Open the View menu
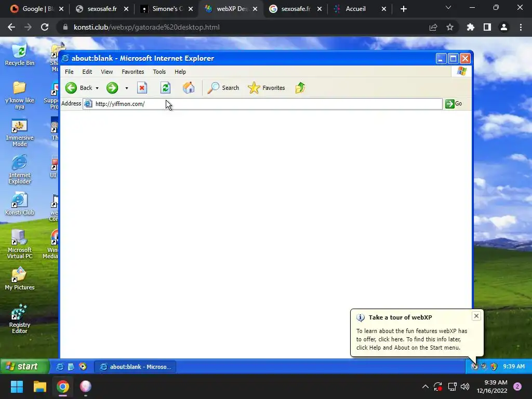The height and width of the screenshot is (399, 532). pos(107,72)
